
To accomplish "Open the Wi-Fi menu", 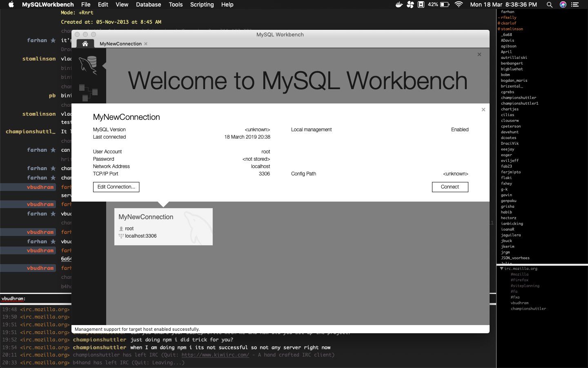I will (x=459, y=4).
